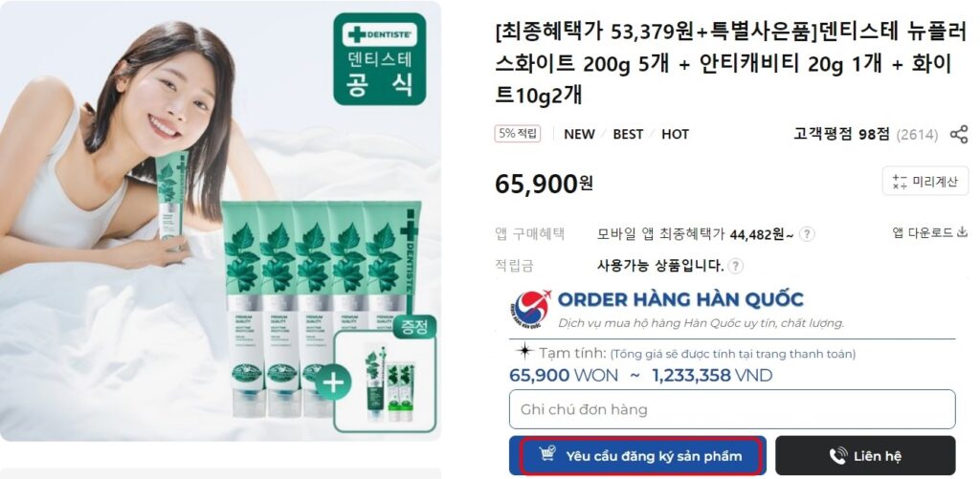Click the 5% 적립 badge
980x479 pixels.
tap(518, 134)
